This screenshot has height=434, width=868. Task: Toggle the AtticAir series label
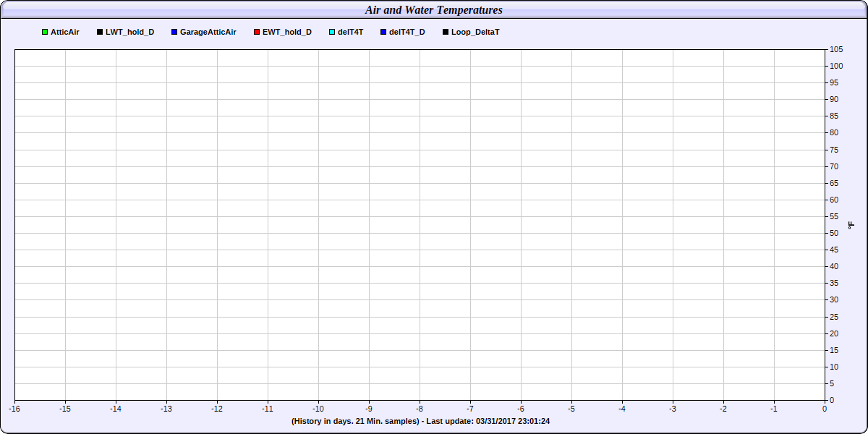click(65, 33)
